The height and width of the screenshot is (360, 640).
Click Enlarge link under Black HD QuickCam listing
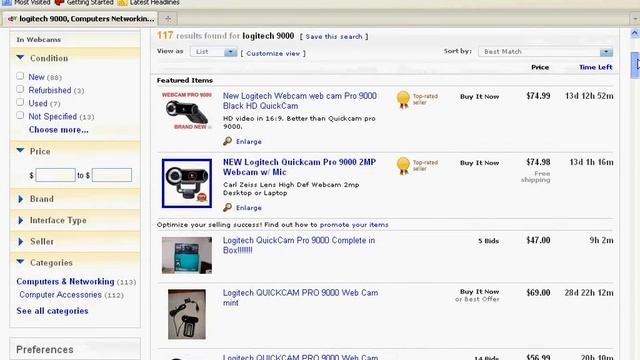coord(249,142)
